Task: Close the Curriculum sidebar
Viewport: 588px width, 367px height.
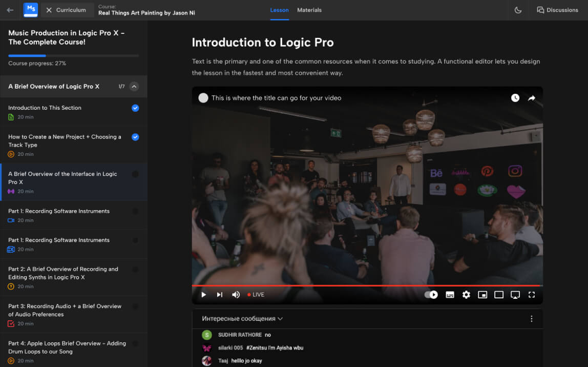Action: pos(49,10)
